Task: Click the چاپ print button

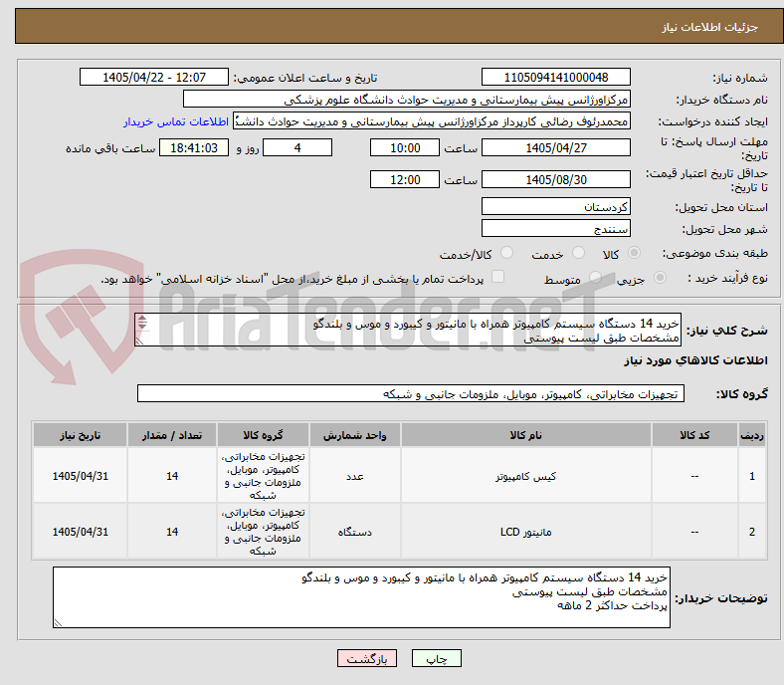Action: pyautogui.click(x=436, y=658)
